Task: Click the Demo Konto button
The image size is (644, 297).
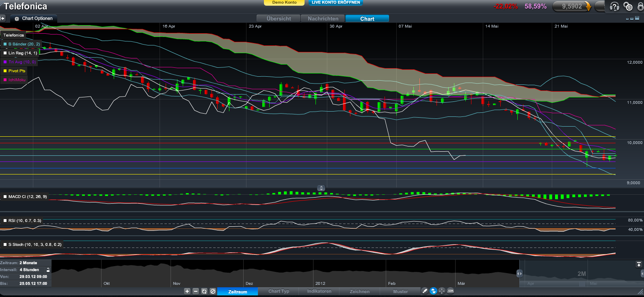Action: click(x=284, y=2)
